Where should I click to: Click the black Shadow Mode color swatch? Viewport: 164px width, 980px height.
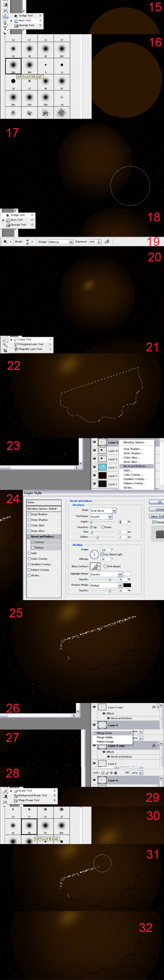[127, 585]
